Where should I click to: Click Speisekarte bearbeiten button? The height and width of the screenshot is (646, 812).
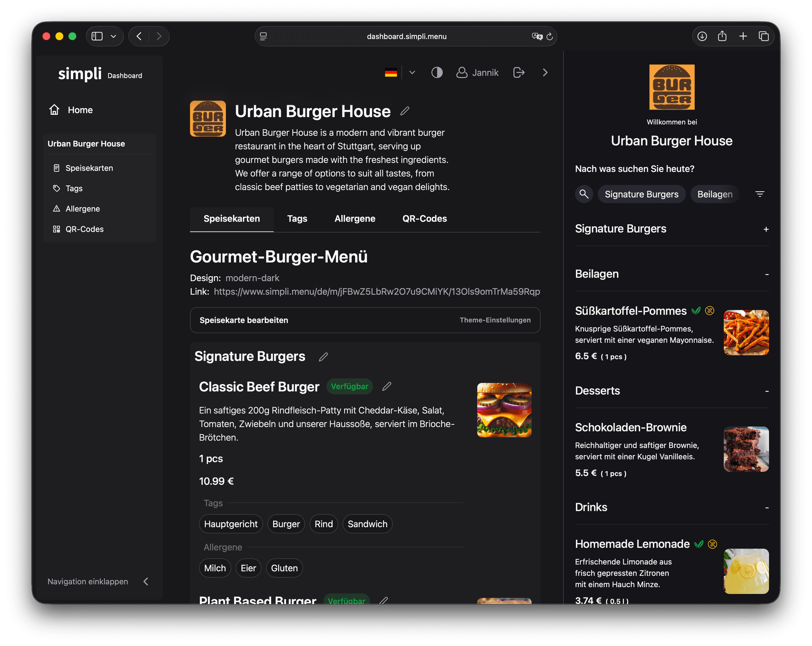coord(244,320)
